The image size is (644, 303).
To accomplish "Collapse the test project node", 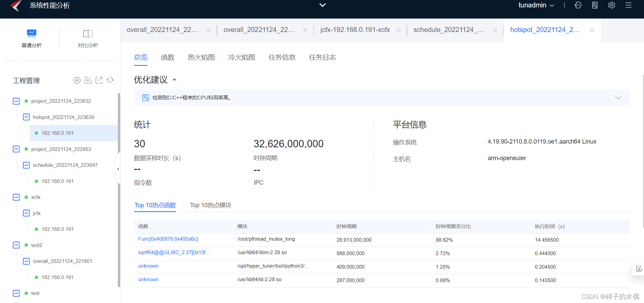I will point(16,293).
